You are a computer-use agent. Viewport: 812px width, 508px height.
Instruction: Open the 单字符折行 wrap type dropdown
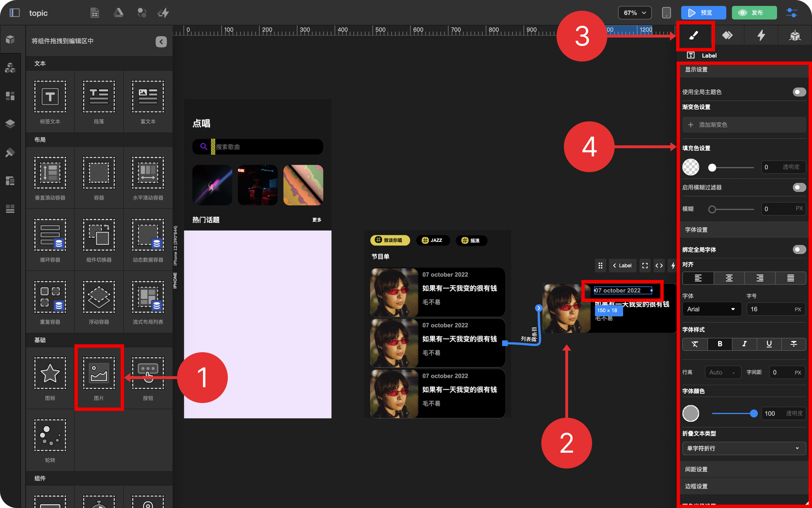coord(744,448)
